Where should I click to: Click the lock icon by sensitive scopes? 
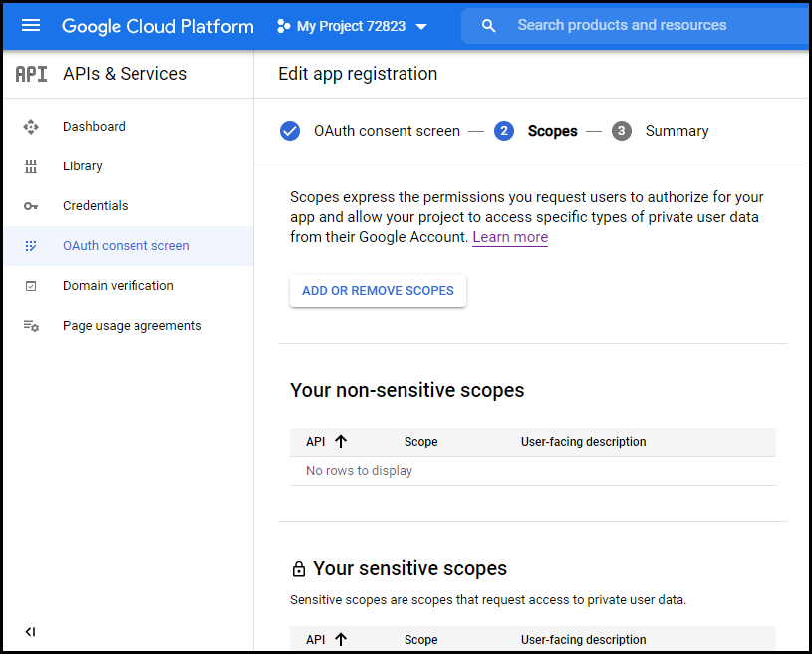[298, 569]
